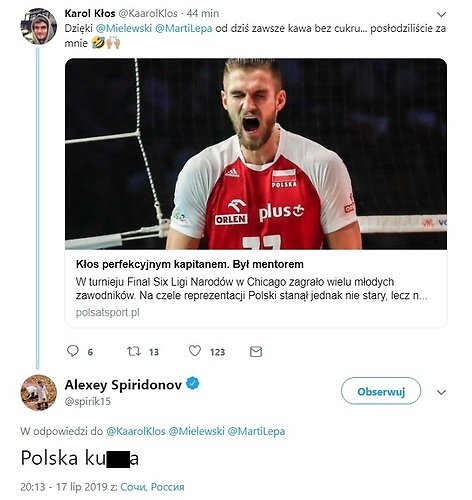This screenshot has height=500, width=472.
Task: Open the @KaarolKlos link in the reply header
Action: tap(136, 431)
